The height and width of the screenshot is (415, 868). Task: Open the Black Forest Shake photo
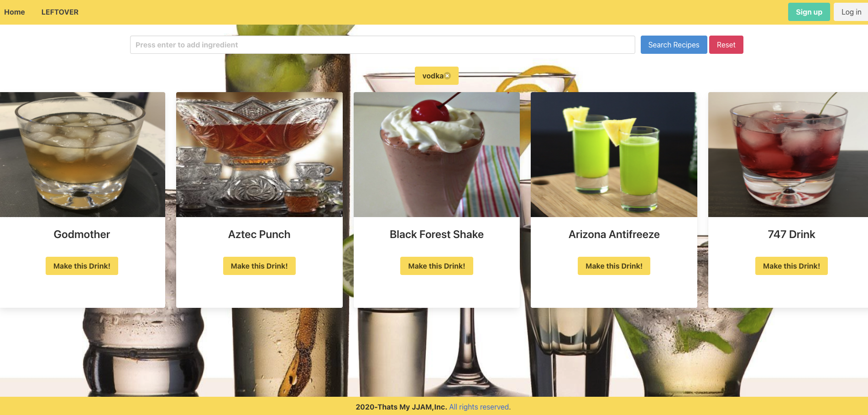coord(436,155)
